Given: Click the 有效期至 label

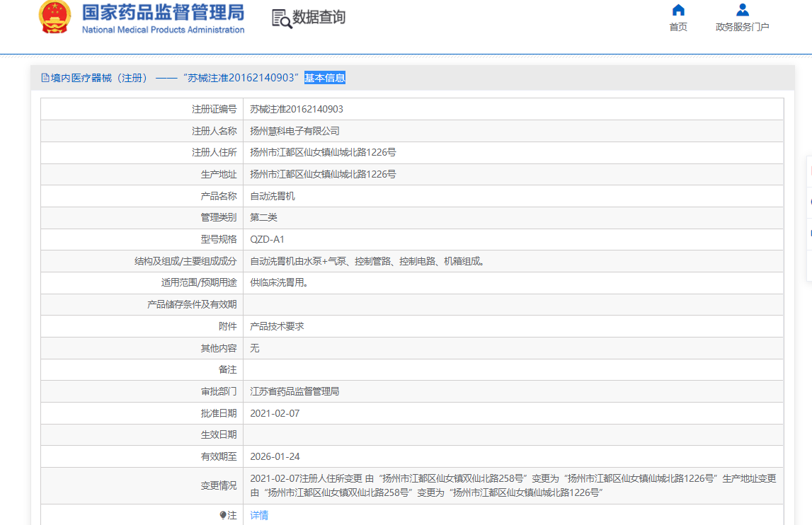Looking at the screenshot, I should tap(219, 456).
